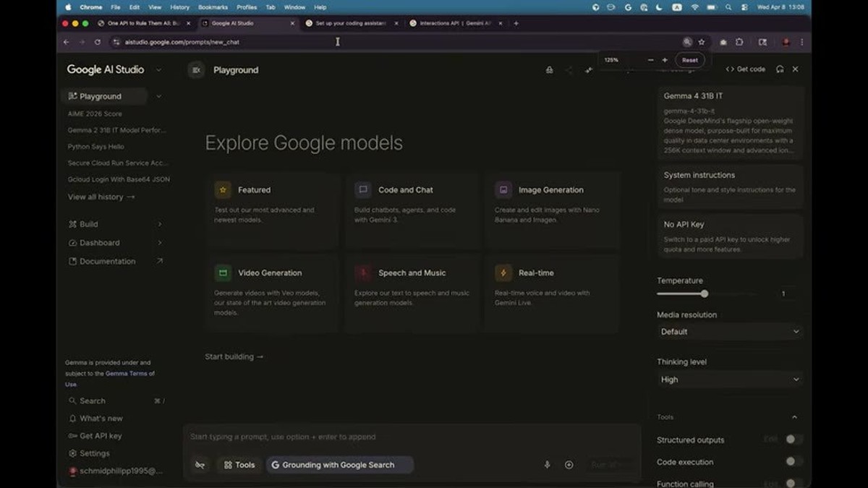This screenshot has height=488, width=868.
Task: Toggle the sidebar collapse icon beside Playground title
Action: point(196,70)
